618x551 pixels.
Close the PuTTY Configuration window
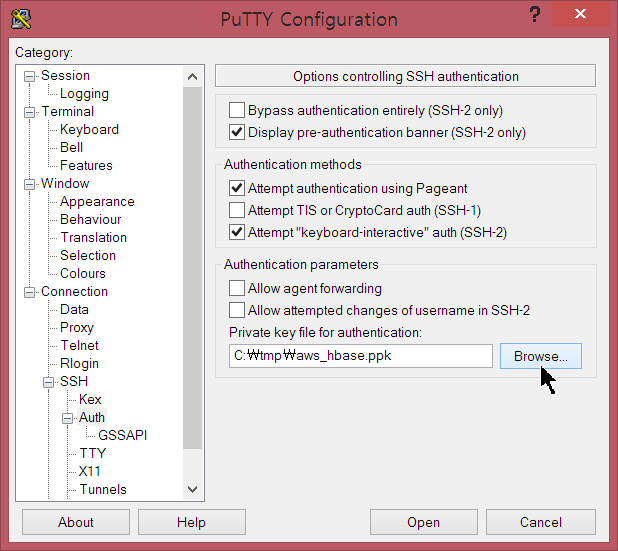(580, 14)
